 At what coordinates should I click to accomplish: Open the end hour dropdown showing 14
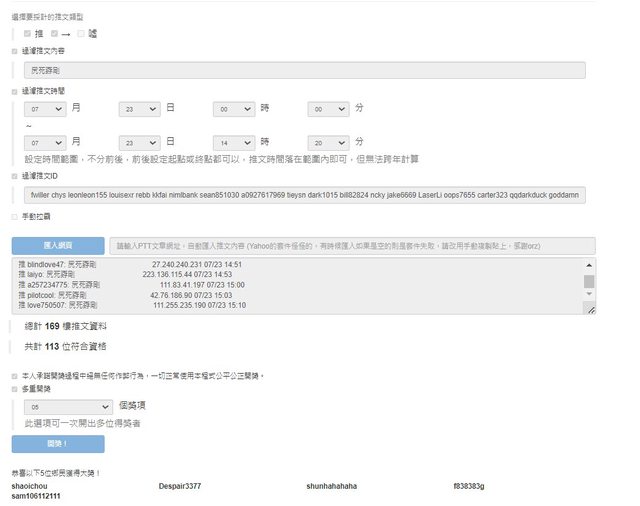point(234,142)
